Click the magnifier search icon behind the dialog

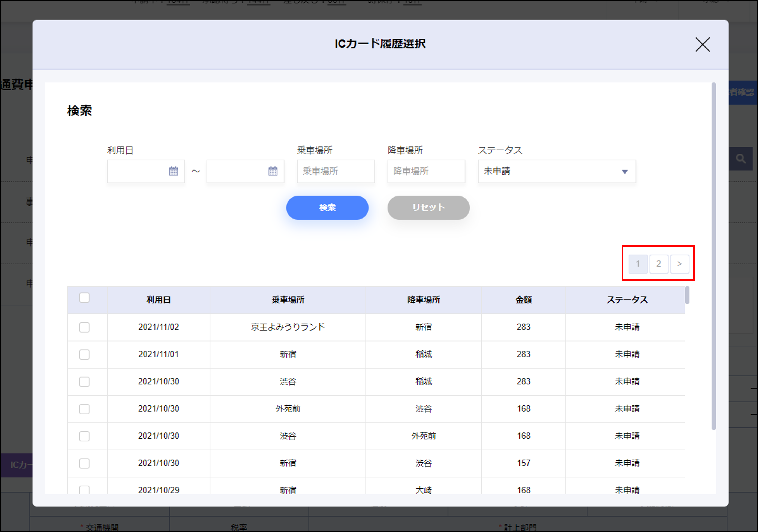click(x=740, y=159)
